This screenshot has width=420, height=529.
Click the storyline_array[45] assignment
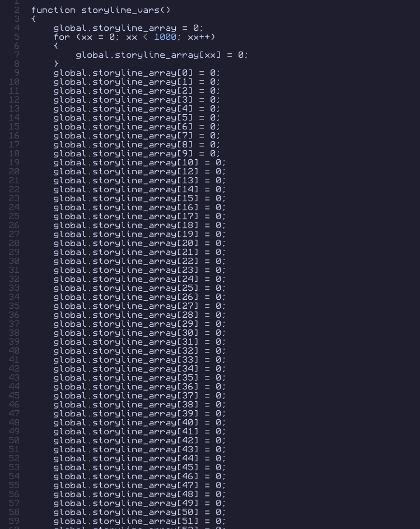(x=139, y=467)
